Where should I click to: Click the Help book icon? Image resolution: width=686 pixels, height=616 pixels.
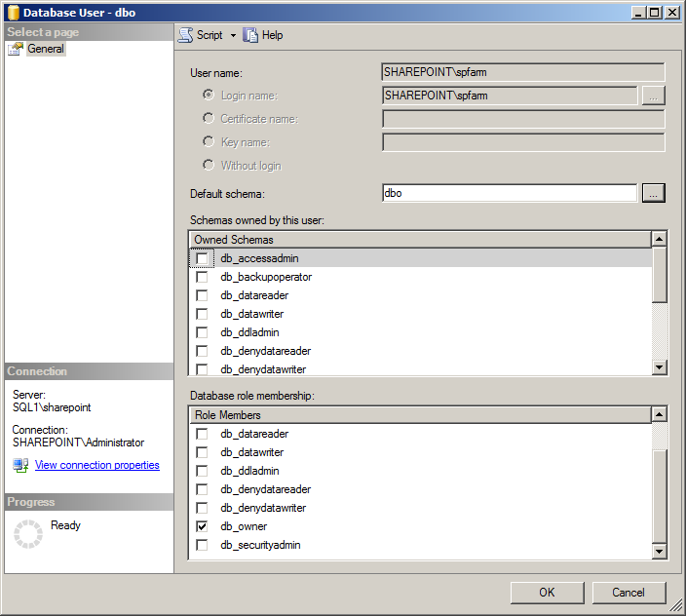[250, 35]
